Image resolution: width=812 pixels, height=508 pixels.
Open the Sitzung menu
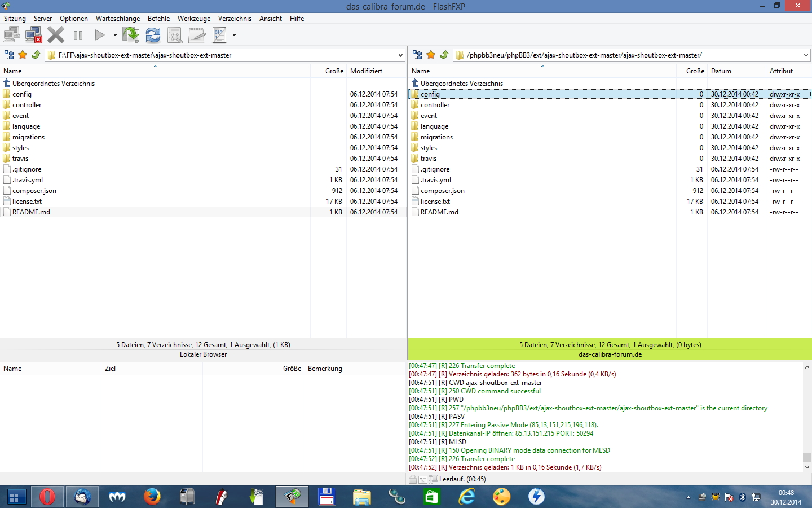point(15,19)
